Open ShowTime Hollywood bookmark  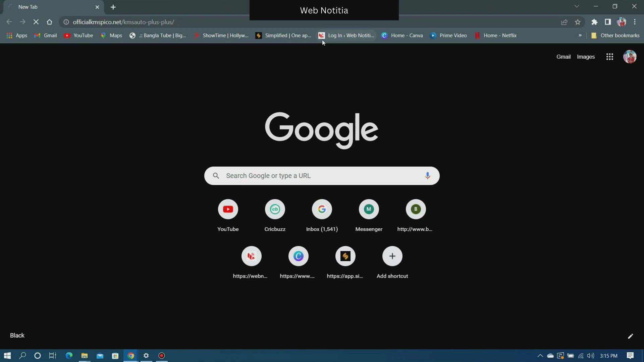tap(221, 36)
